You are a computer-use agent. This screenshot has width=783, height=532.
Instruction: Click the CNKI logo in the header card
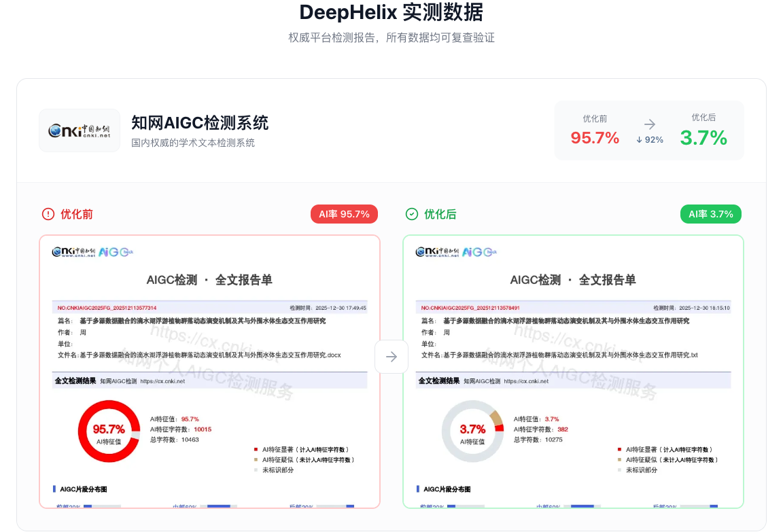[x=79, y=130]
